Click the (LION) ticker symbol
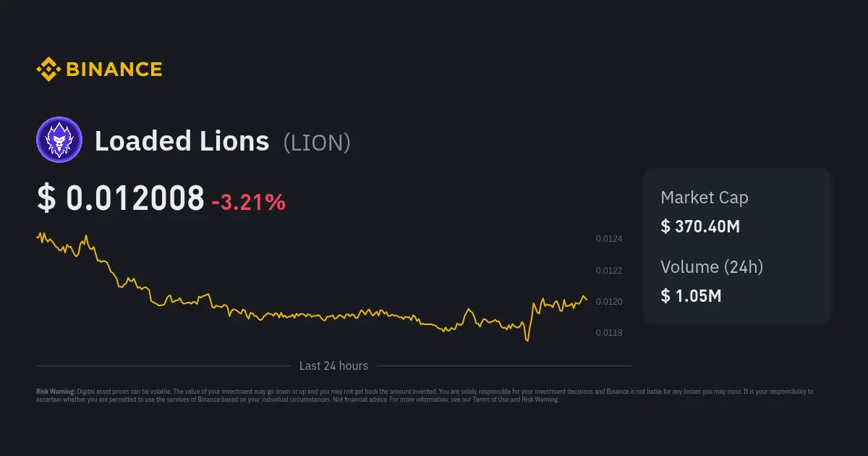 (317, 143)
